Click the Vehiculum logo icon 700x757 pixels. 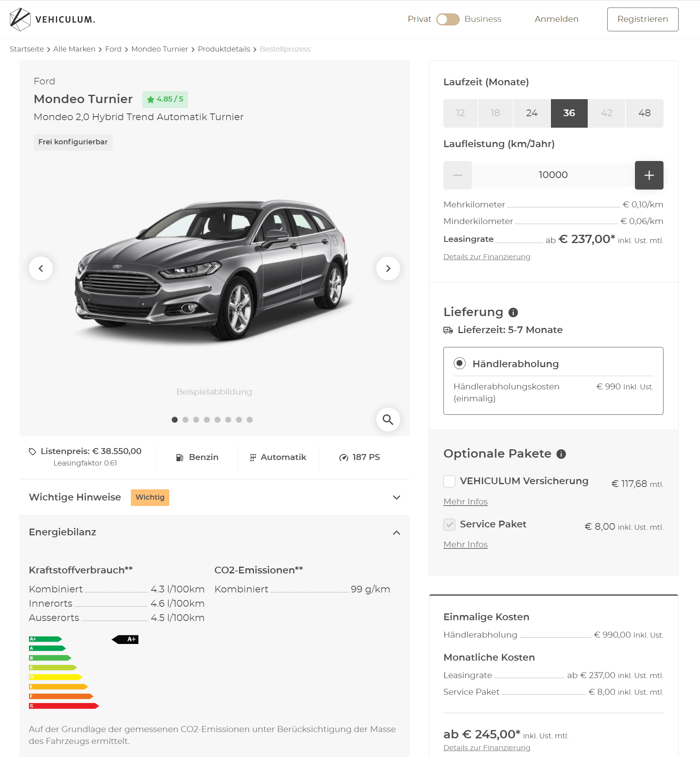click(20, 19)
